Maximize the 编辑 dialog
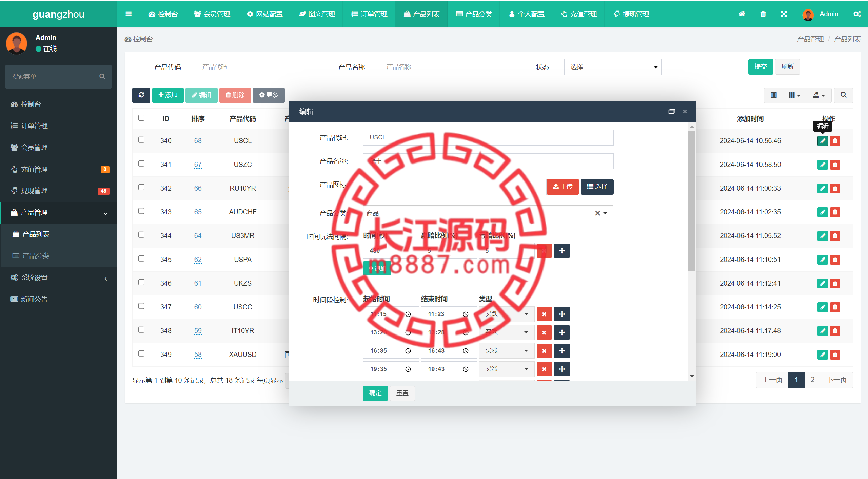This screenshot has width=868, height=479. (672, 111)
